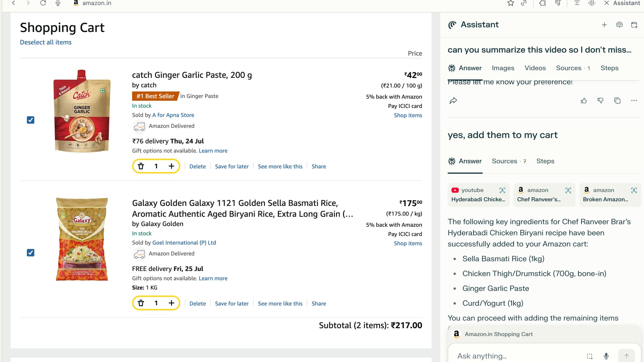Screen dimensions: 644x362
Task: Reload the page using refresh icon
Action: click(x=43, y=3)
